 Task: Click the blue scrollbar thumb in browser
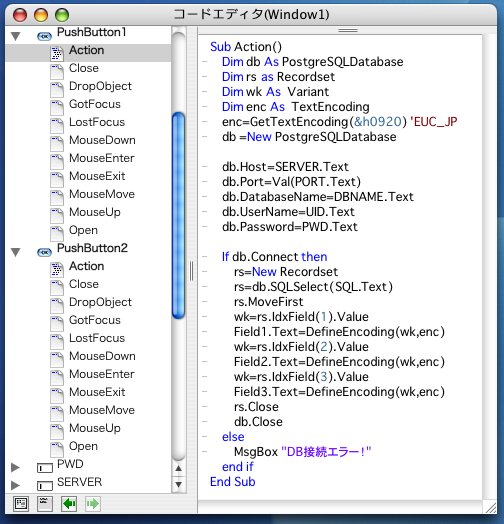[178, 215]
